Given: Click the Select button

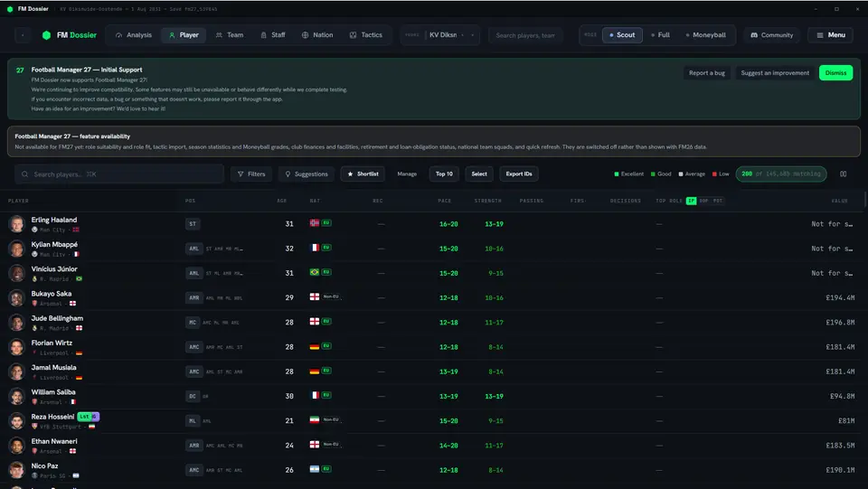Looking at the screenshot, I should pos(479,174).
